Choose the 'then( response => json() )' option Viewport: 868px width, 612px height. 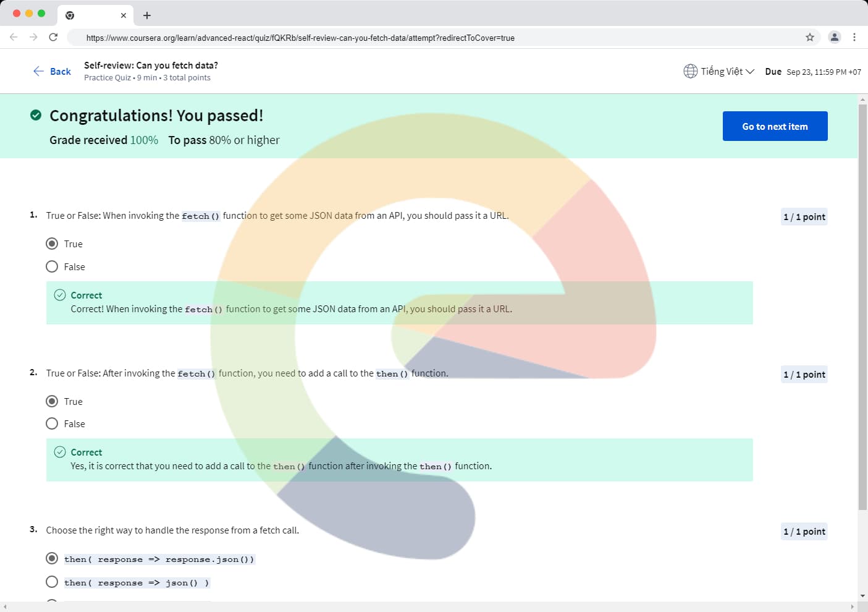coord(53,582)
